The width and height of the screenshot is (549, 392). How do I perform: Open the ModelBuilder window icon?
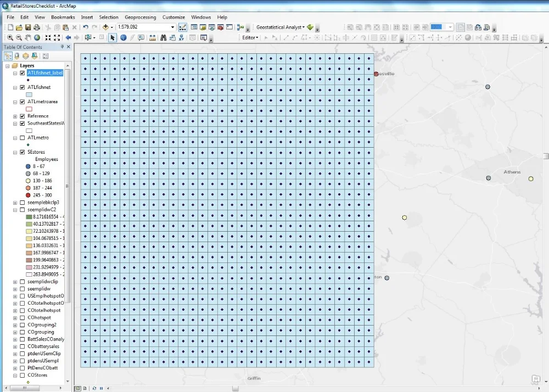pyautogui.click(x=240, y=27)
